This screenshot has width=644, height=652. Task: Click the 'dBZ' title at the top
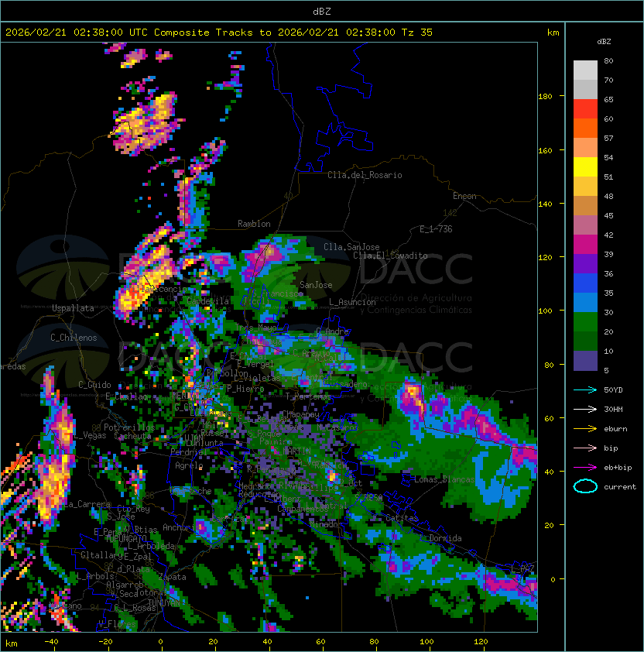click(322, 11)
